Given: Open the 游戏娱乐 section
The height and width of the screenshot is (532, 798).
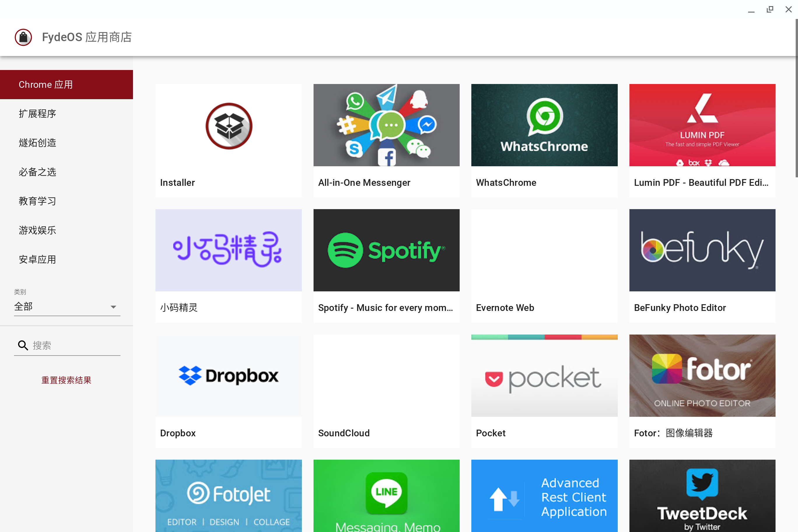Looking at the screenshot, I should (x=37, y=230).
